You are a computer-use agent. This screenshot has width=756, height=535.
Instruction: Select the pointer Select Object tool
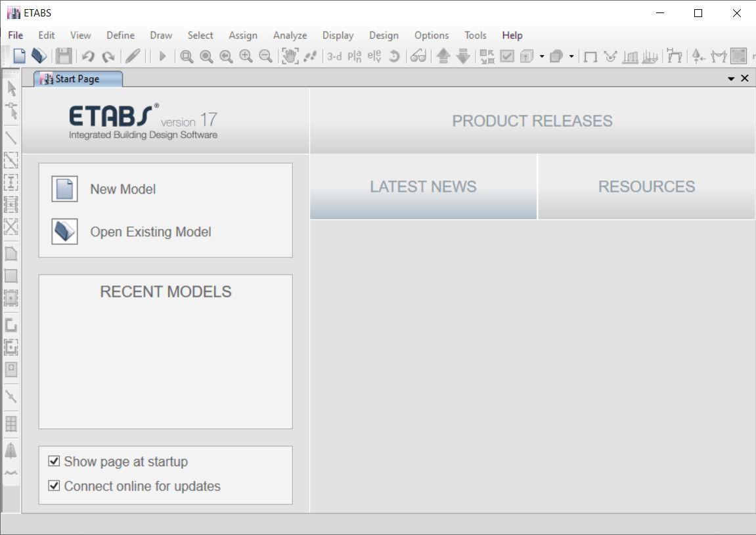pyautogui.click(x=12, y=88)
